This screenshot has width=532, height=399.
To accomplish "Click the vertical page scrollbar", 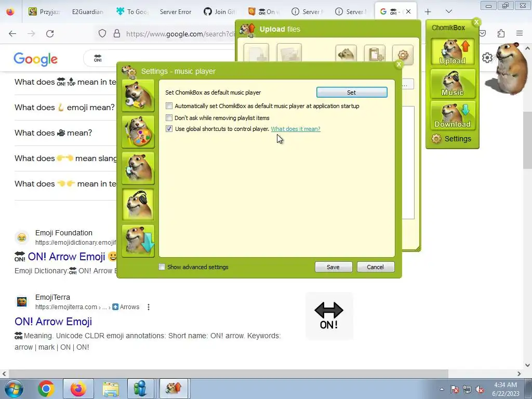I will [527, 140].
